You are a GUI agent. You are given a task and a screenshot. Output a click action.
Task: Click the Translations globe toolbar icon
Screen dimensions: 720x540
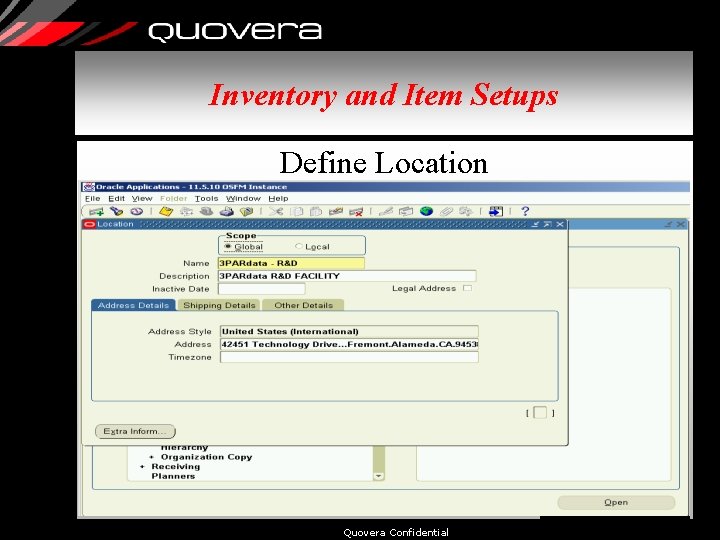[x=426, y=211]
